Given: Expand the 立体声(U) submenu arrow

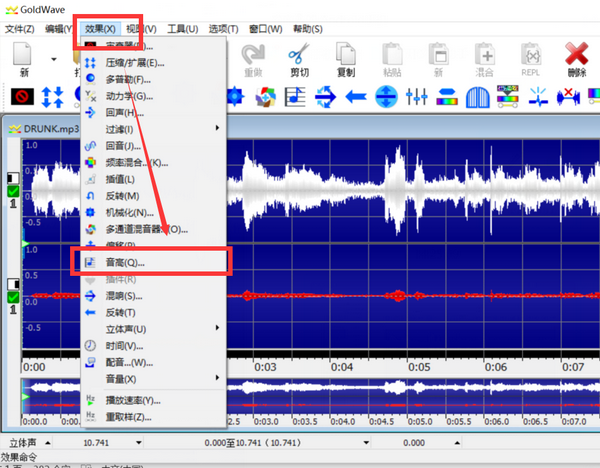Looking at the screenshot, I should tap(217, 328).
